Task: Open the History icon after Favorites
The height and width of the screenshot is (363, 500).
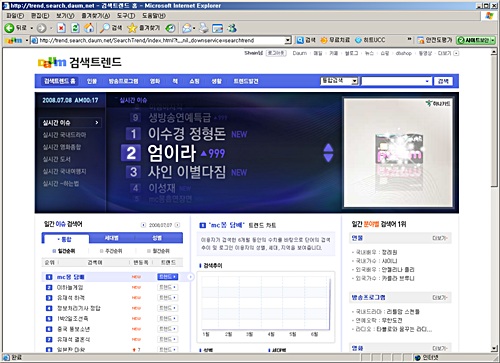Action: pos(170,28)
